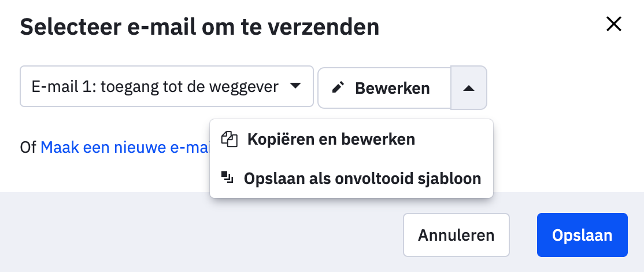Choose Kopiëren en bewerken from the menu

click(331, 139)
